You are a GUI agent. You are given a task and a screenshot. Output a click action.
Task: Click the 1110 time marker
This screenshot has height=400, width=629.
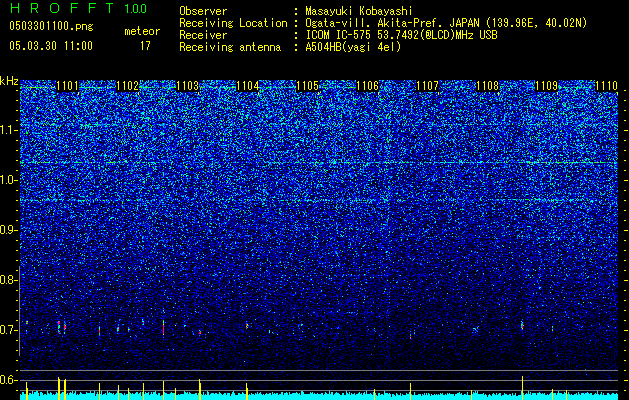[607, 86]
